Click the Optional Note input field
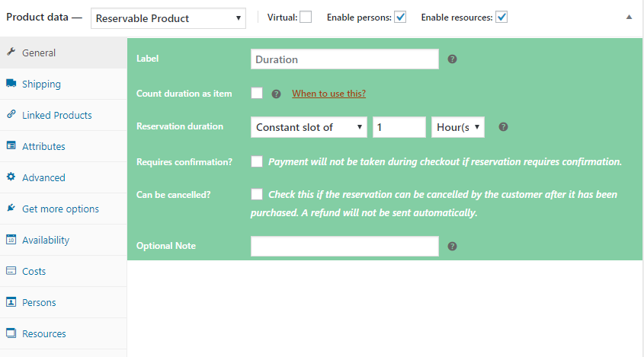Viewport: 644px width, 357px height. coord(344,247)
